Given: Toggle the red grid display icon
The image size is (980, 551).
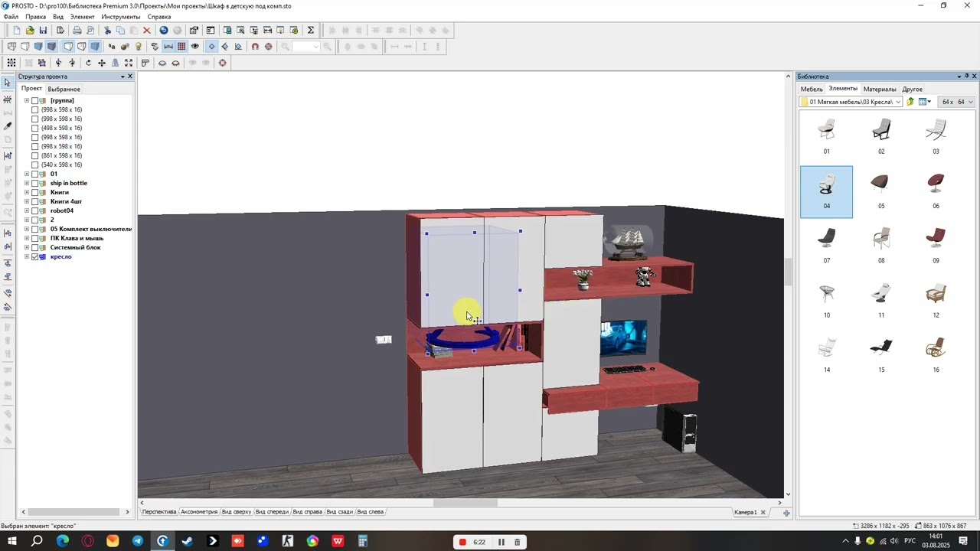Looking at the screenshot, I should pos(181,47).
